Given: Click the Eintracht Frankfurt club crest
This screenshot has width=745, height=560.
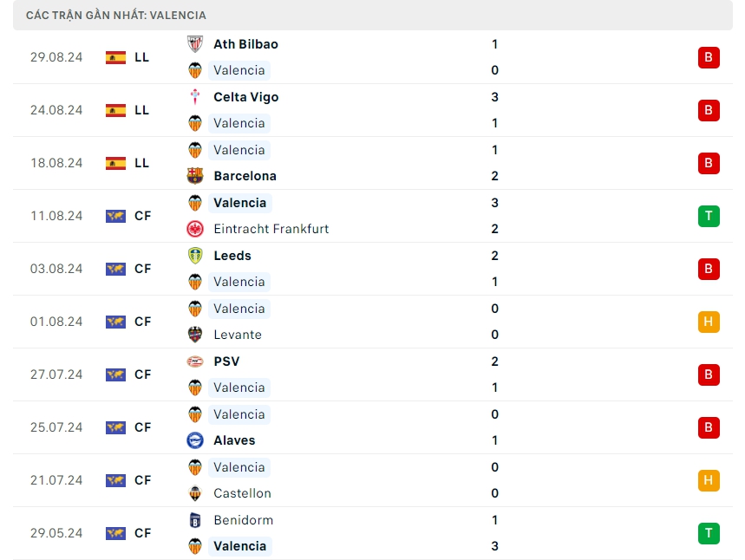Looking at the screenshot, I should click(x=195, y=229).
